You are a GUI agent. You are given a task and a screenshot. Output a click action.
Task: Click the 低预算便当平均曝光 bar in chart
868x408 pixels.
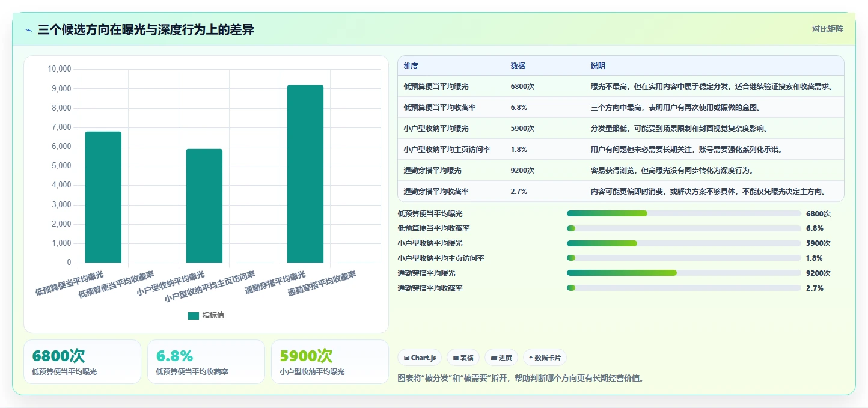(103, 197)
